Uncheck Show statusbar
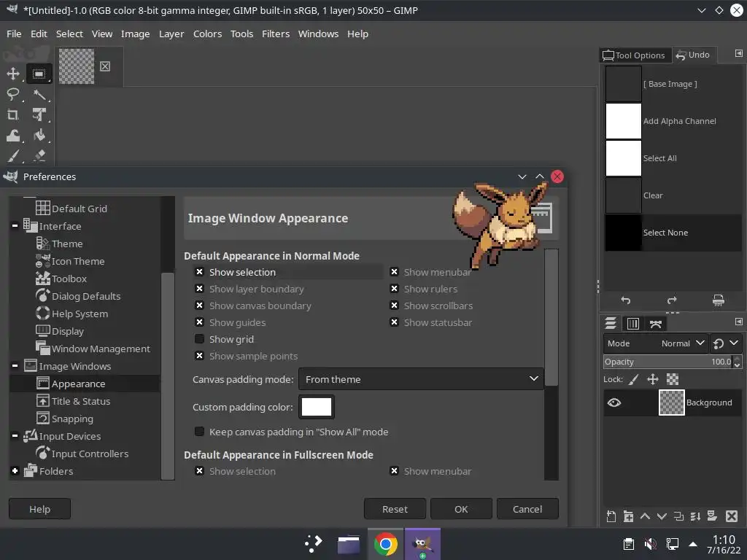This screenshot has width=747, height=560. pos(394,322)
